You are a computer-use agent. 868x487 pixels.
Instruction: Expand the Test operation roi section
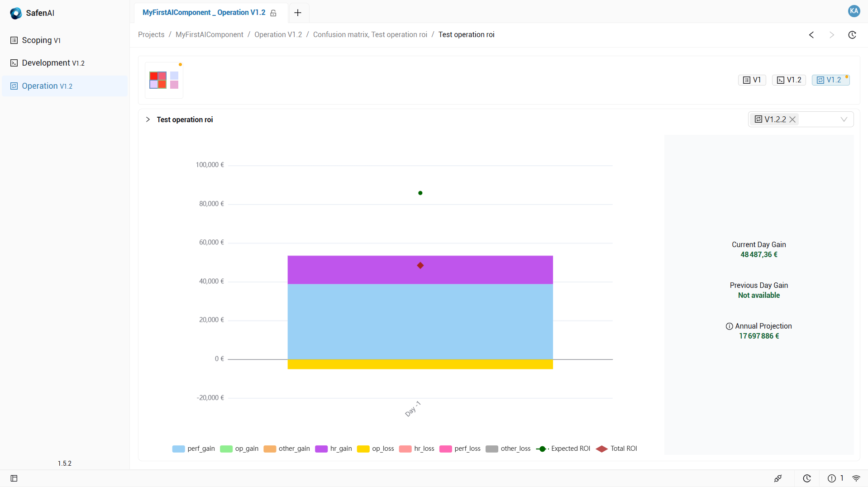click(x=148, y=119)
